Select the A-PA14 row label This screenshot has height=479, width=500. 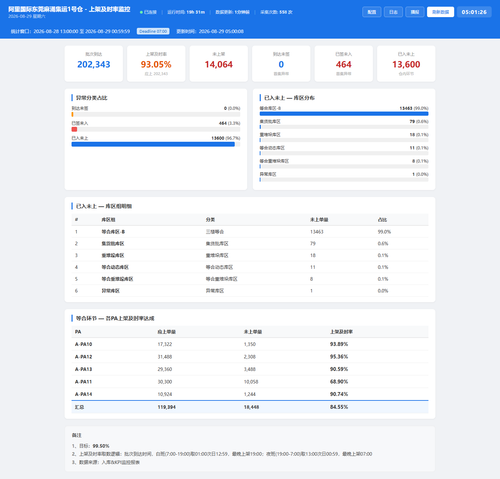pos(83,394)
